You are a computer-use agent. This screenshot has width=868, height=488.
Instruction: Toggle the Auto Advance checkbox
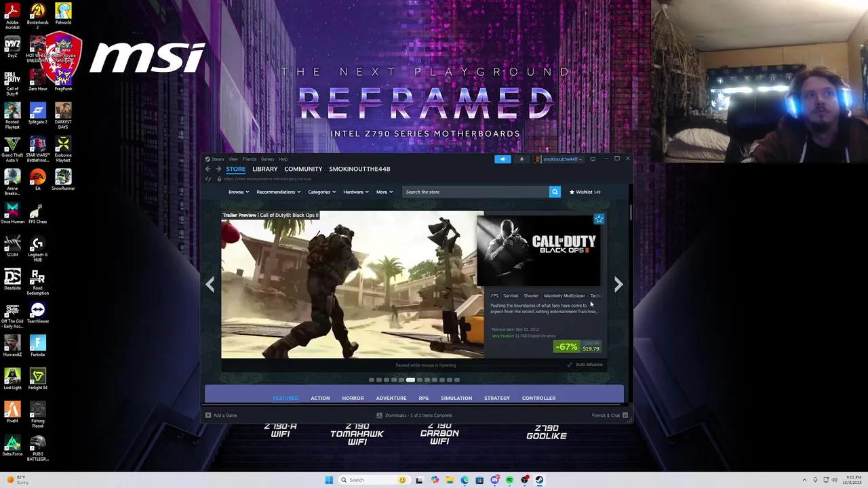pos(570,365)
